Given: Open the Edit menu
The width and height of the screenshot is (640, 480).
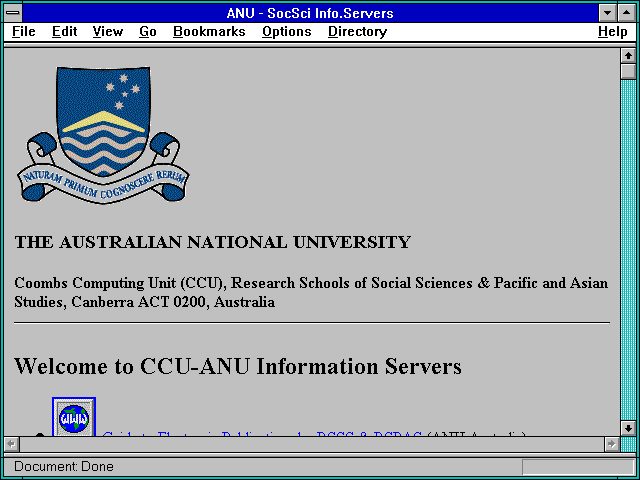Looking at the screenshot, I should click(64, 32).
